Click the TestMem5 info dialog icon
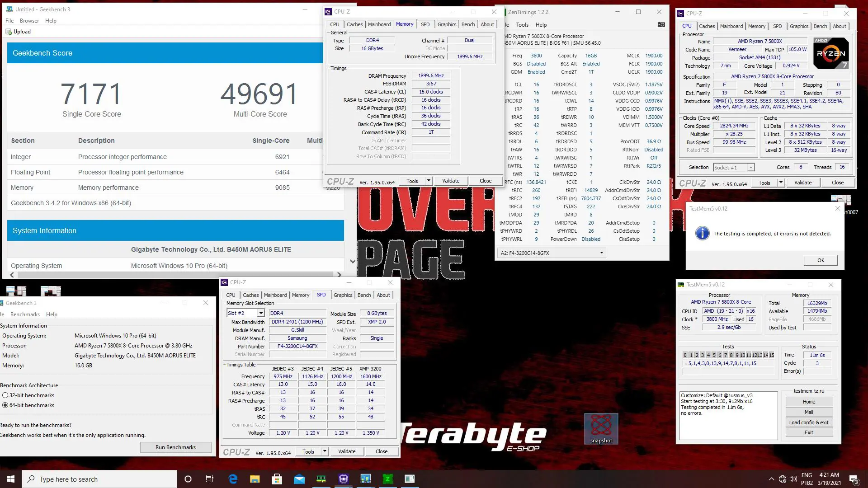 pyautogui.click(x=702, y=233)
